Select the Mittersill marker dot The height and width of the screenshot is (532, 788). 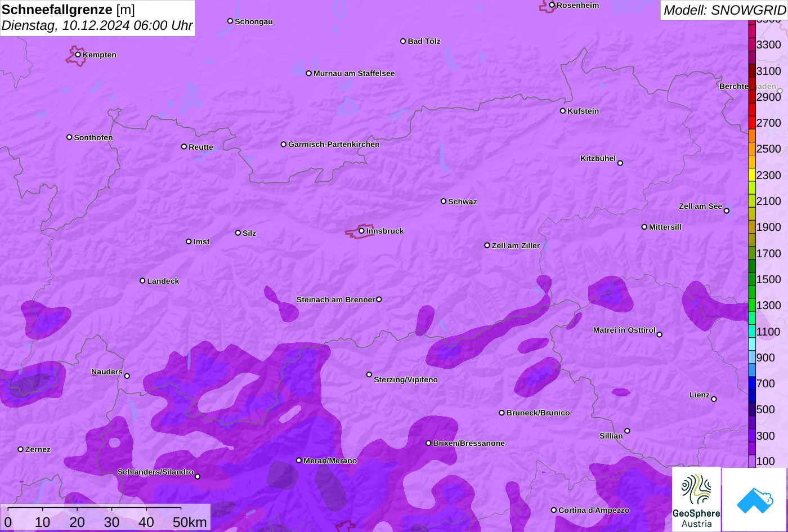coord(644,227)
